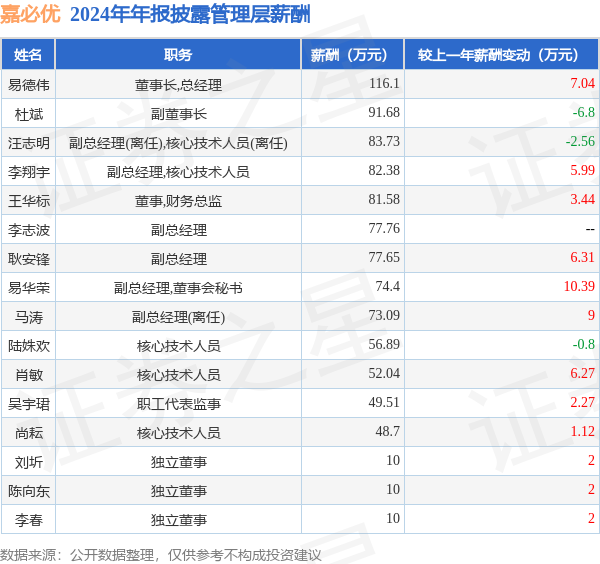600x564 pixels.
Task: Click the salary value 56.89
Action: coord(384,344)
